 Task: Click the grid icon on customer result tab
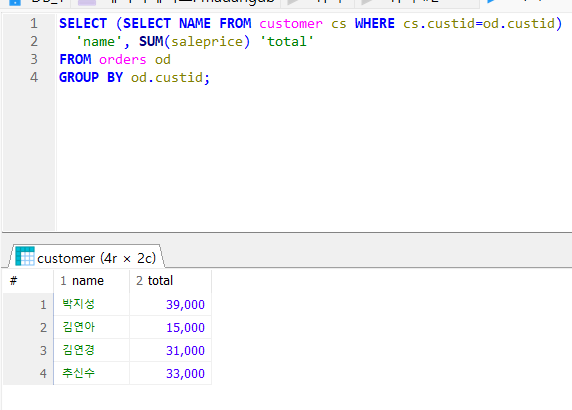[x=25, y=256]
